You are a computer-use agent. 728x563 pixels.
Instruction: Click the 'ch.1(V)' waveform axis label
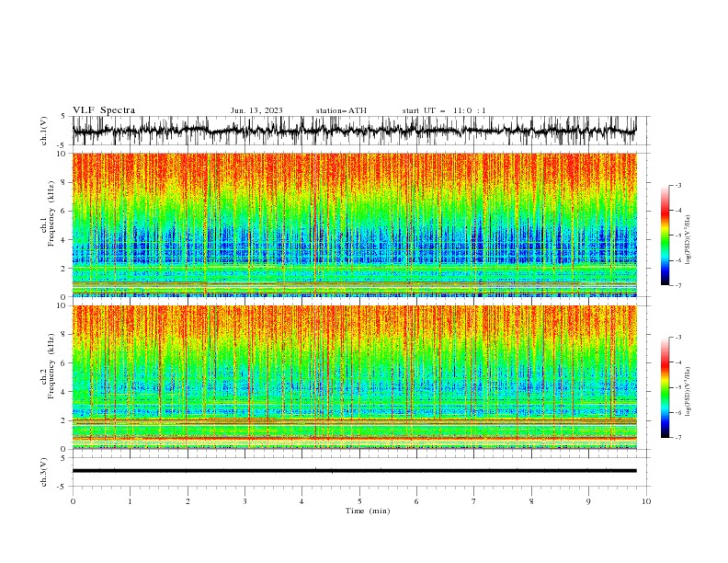click(x=44, y=131)
